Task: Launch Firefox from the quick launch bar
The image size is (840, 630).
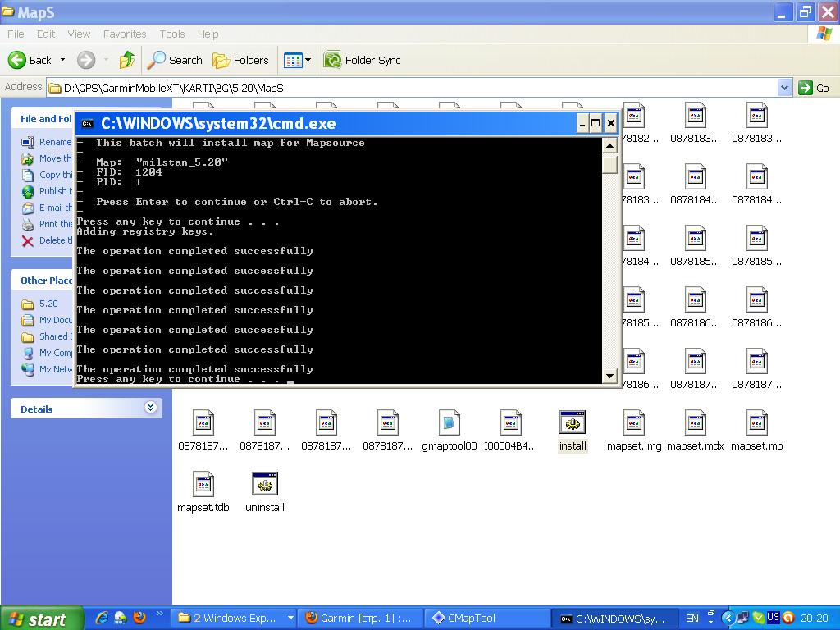Action: (x=139, y=618)
